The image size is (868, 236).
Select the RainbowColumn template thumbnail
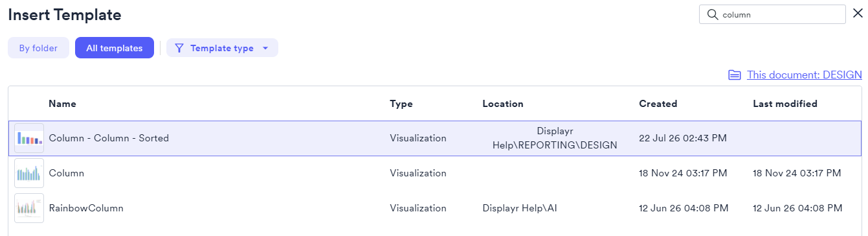[x=29, y=208]
